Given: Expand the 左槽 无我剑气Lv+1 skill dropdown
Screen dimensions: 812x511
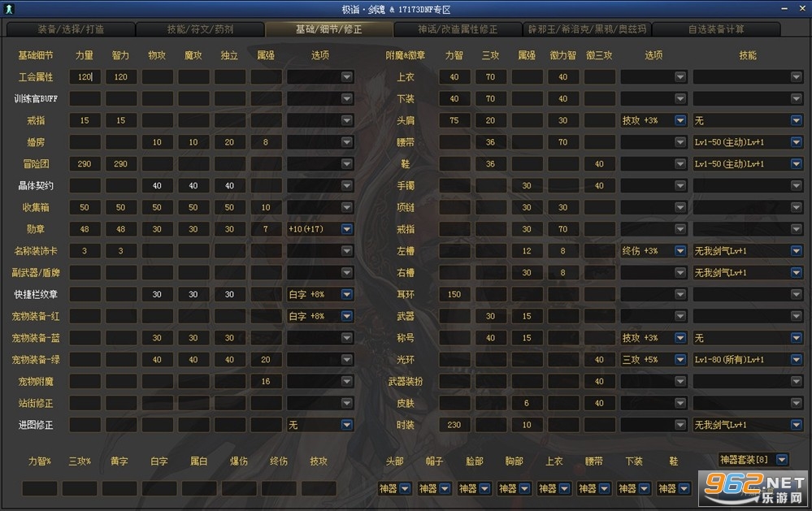Looking at the screenshot, I should pyautogui.click(x=797, y=251).
